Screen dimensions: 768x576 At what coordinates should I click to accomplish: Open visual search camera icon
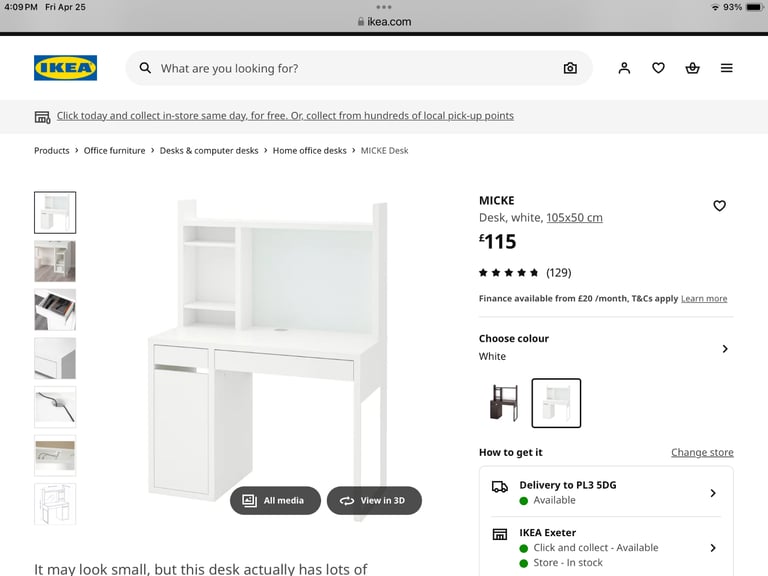tap(570, 68)
